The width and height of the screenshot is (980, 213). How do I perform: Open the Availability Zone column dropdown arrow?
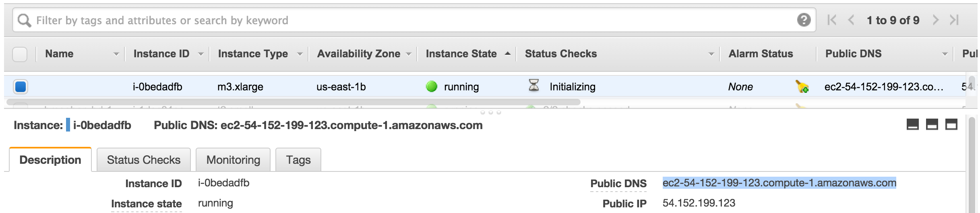pos(409,54)
